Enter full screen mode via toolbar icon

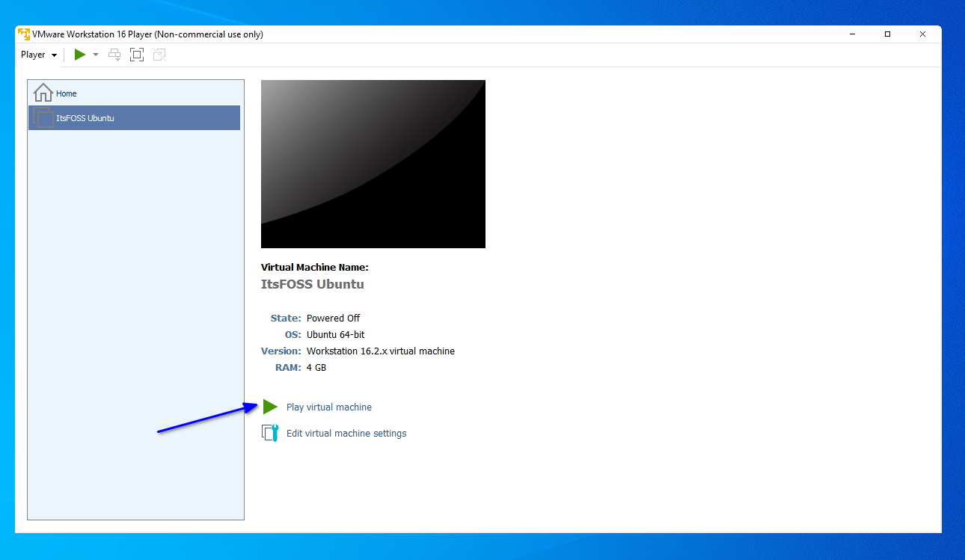(x=137, y=55)
